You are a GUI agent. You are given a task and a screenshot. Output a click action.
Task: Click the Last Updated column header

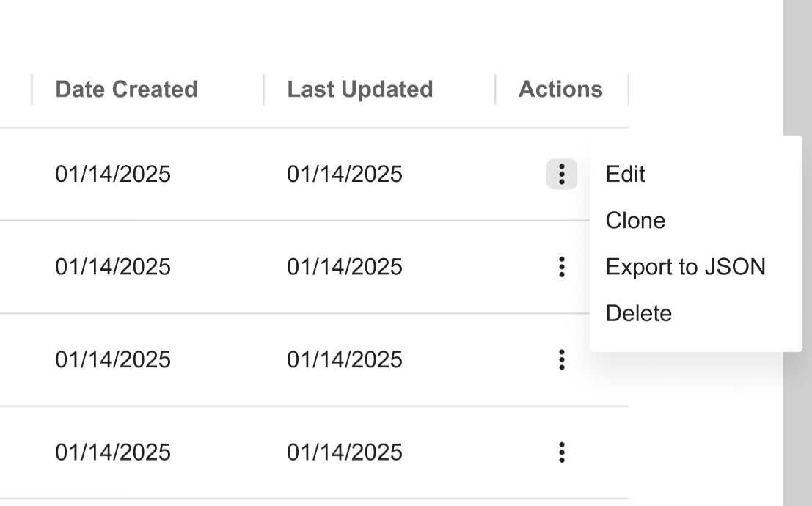pos(359,89)
